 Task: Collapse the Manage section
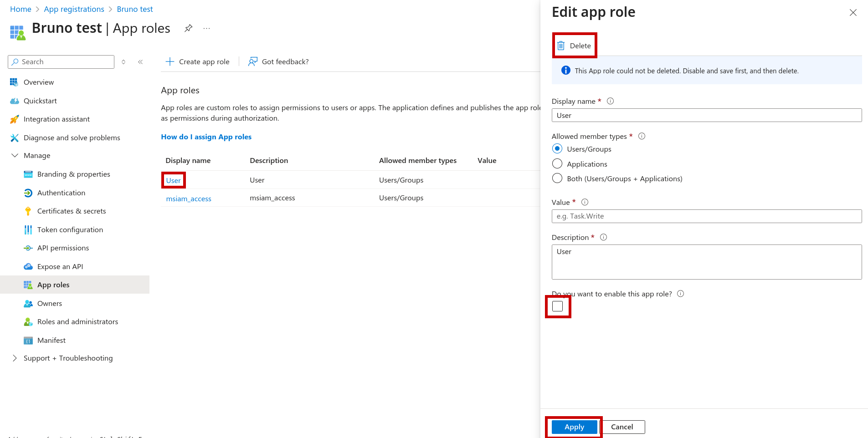pos(14,155)
